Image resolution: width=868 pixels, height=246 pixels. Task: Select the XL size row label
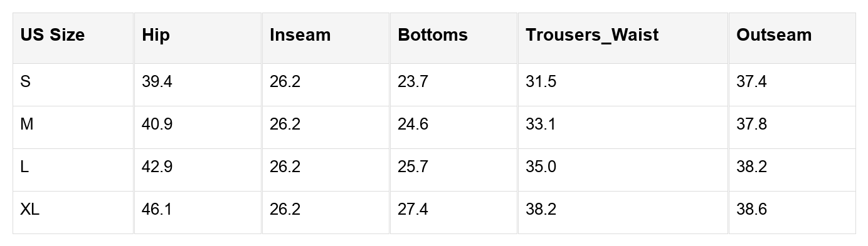pyautogui.click(x=29, y=210)
